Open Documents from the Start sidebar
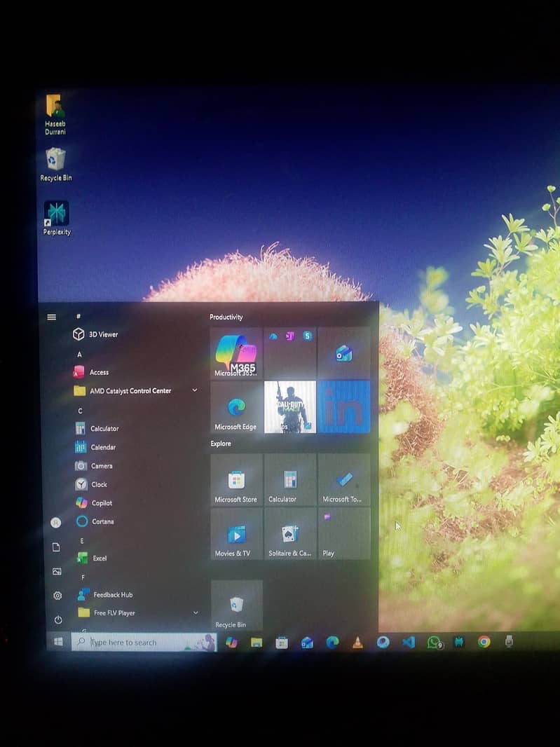The width and height of the screenshot is (560, 747). click(56, 547)
